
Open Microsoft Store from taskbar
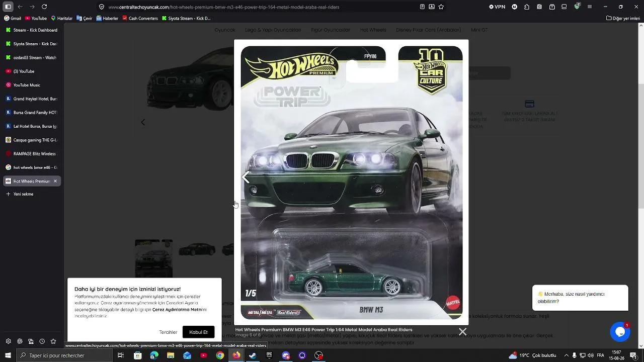[137, 355]
